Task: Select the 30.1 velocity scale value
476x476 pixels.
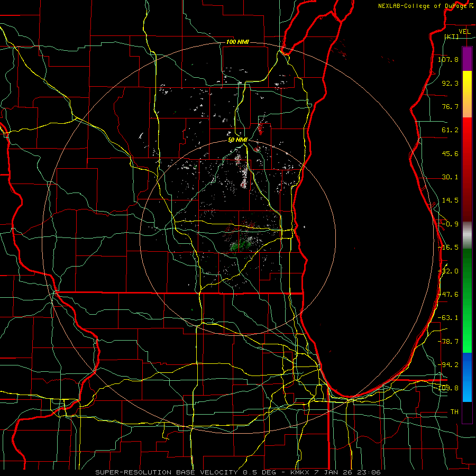Action: pos(450,177)
